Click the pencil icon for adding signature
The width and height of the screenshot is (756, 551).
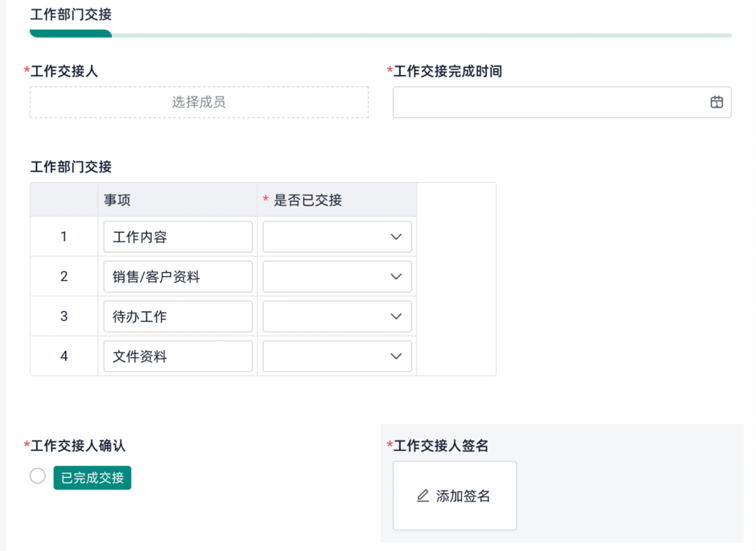click(x=423, y=496)
